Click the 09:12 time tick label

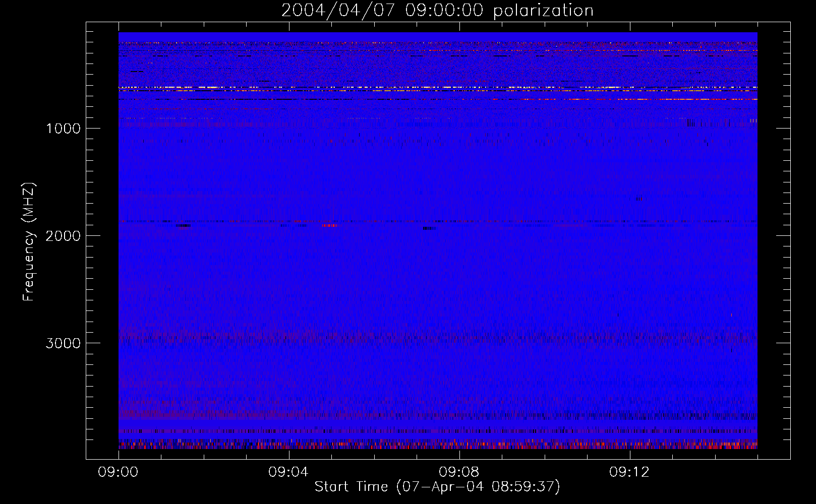pos(629,472)
